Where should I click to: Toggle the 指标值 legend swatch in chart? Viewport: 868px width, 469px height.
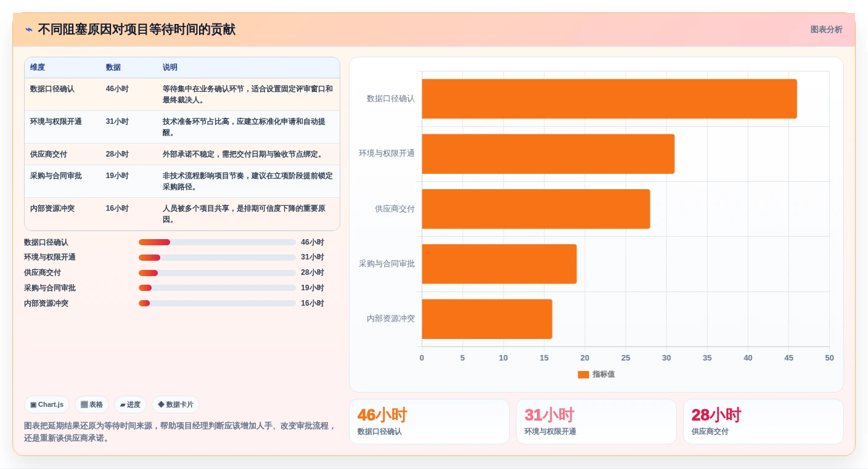point(583,374)
